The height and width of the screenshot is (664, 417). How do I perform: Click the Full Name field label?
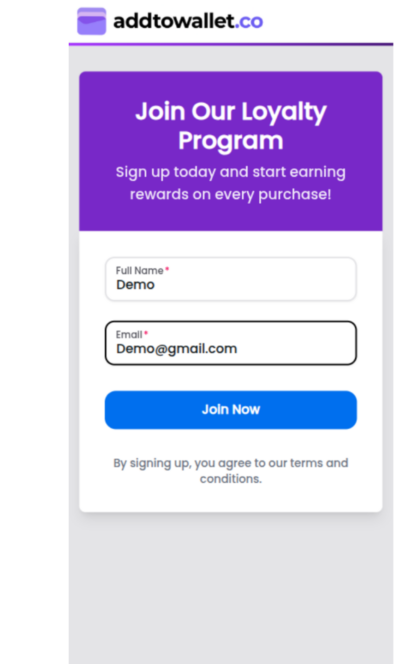click(x=140, y=270)
